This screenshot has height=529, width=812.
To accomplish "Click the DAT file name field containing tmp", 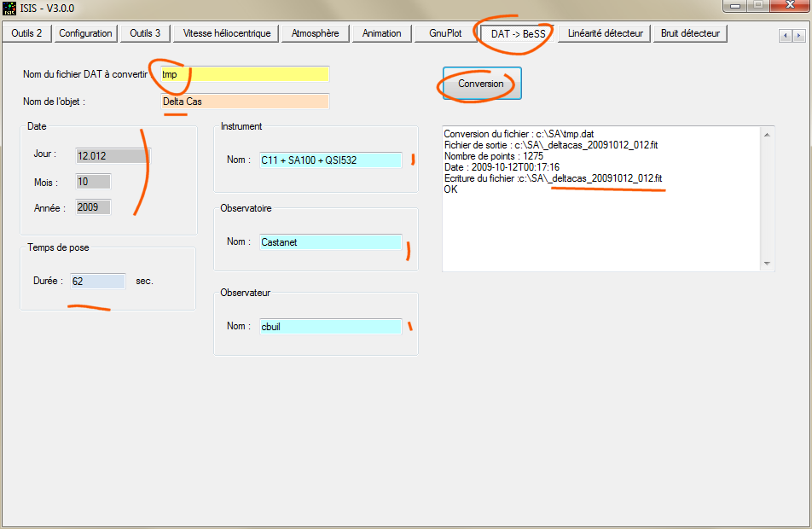I will click(x=245, y=74).
